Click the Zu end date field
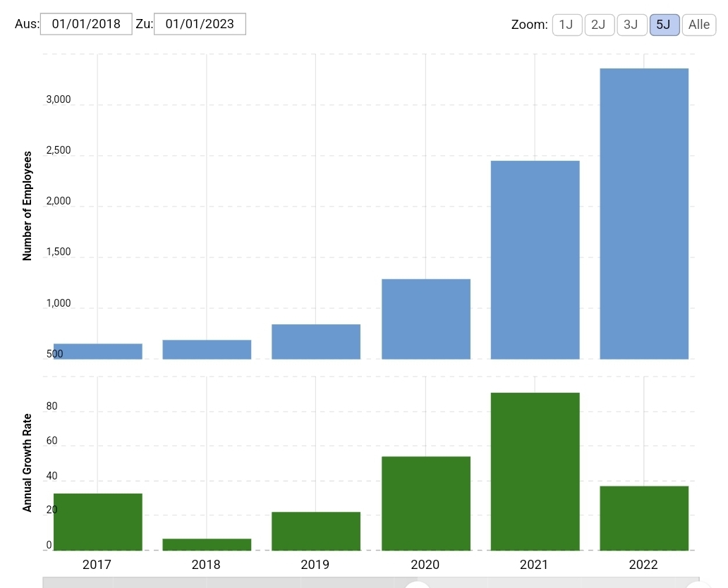The image size is (728, 588). (200, 24)
